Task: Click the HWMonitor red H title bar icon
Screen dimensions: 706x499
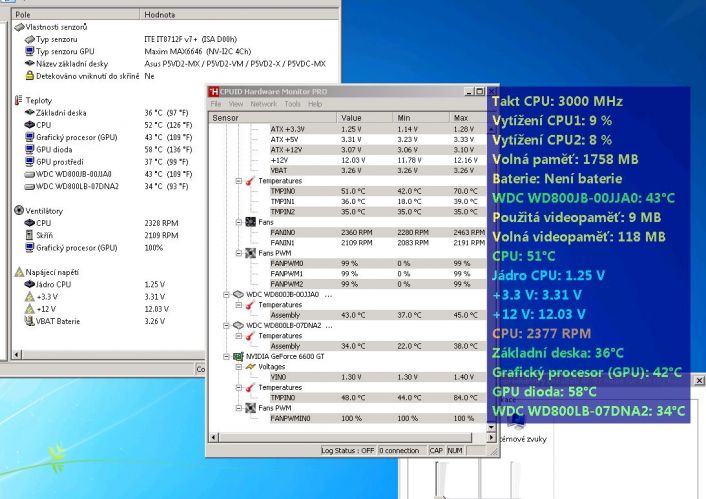Action: tap(213, 91)
